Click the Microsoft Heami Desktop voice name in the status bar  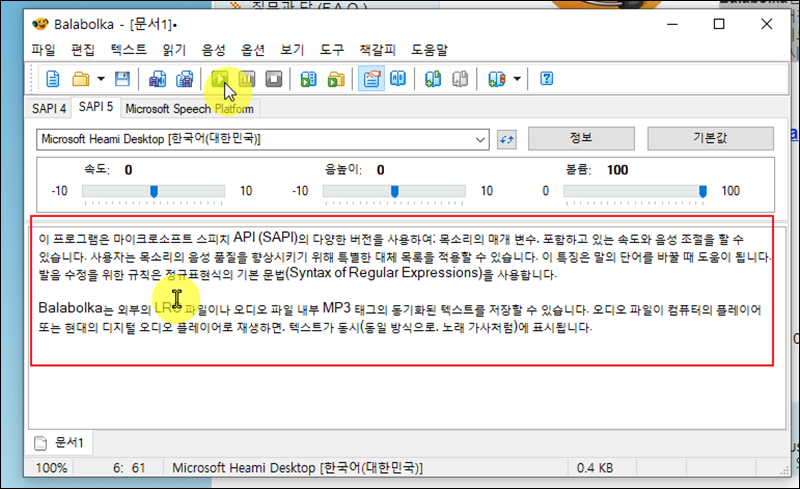tap(297, 468)
